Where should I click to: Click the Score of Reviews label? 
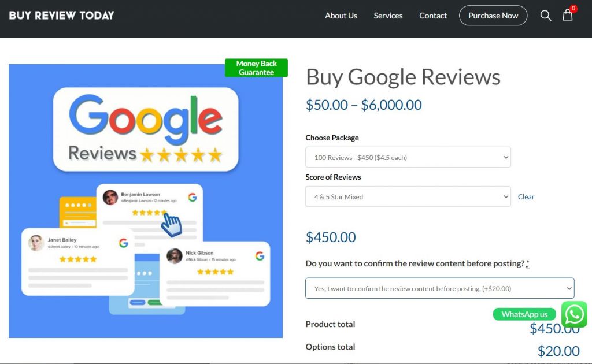tap(334, 177)
